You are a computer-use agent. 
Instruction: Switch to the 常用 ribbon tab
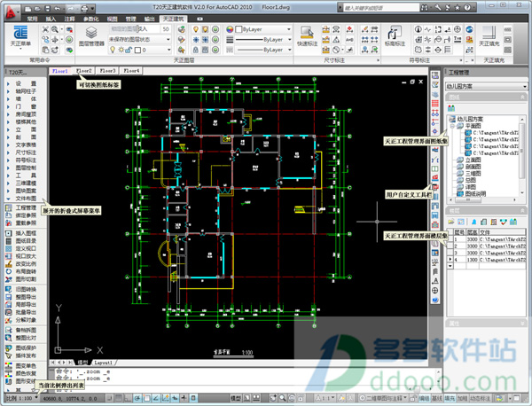click(x=32, y=19)
